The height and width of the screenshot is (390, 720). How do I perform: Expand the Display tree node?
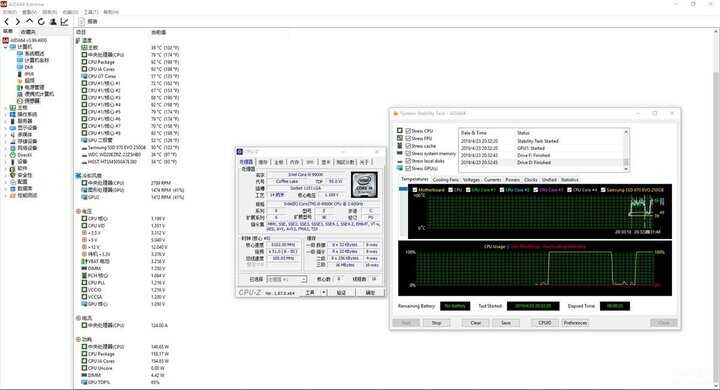point(6,128)
